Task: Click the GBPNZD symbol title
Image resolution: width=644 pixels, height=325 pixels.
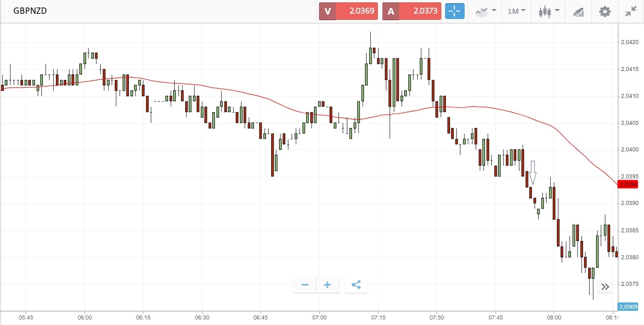Action: [30, 11]
